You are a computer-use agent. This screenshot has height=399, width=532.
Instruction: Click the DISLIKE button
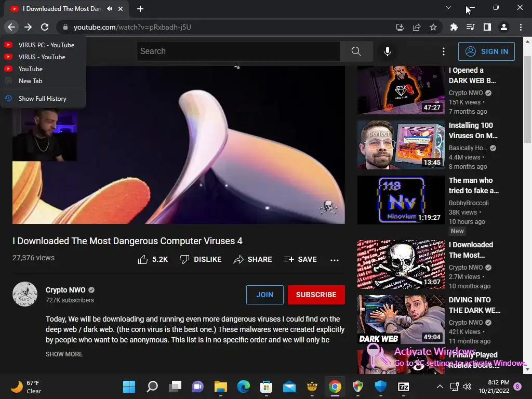[201, 260]
